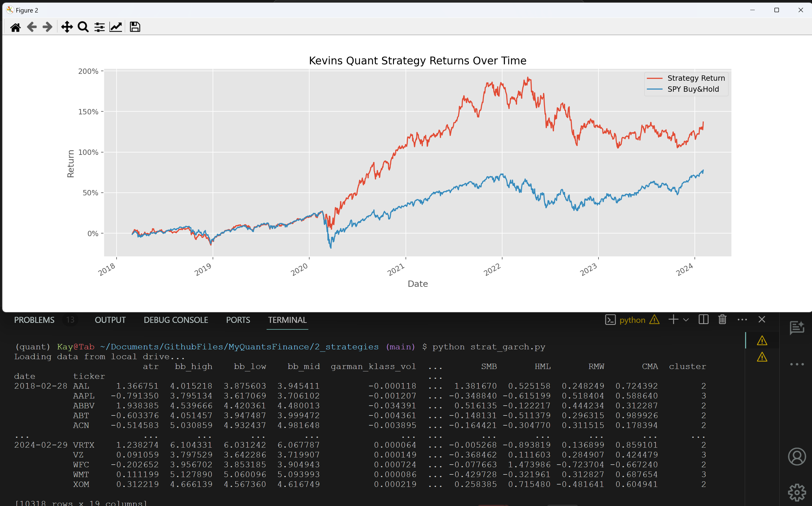Click the python terminal label
This screenshot has height=506, width=812.
click(632, 320)
